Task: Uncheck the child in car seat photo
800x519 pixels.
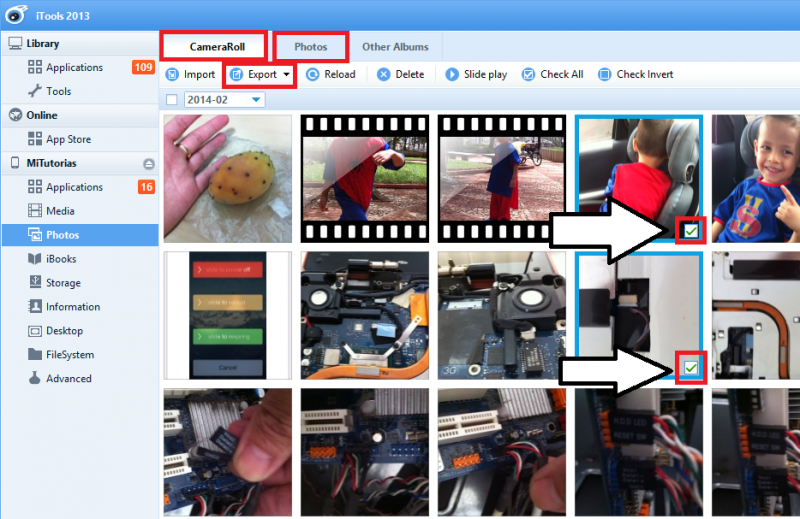Action: pyautogui.click(x=691, y=231)
